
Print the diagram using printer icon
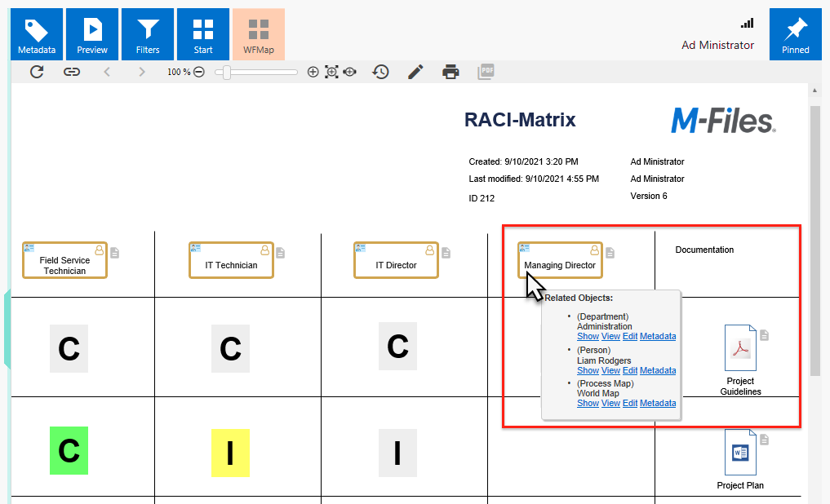[x=451, y=72]
